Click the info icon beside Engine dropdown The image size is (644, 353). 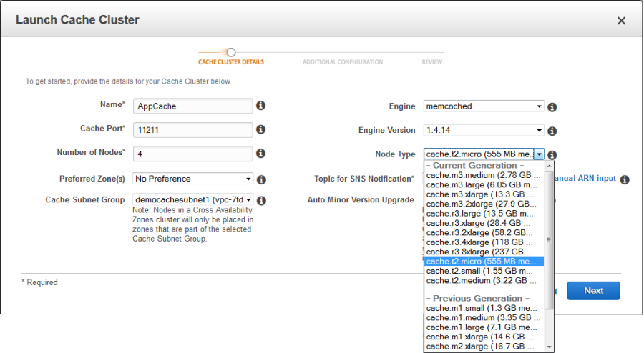552,108
